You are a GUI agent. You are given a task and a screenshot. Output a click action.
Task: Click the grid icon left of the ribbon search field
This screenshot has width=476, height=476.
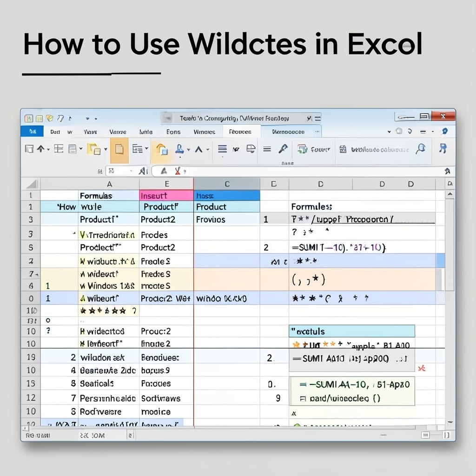click(343, 149)
